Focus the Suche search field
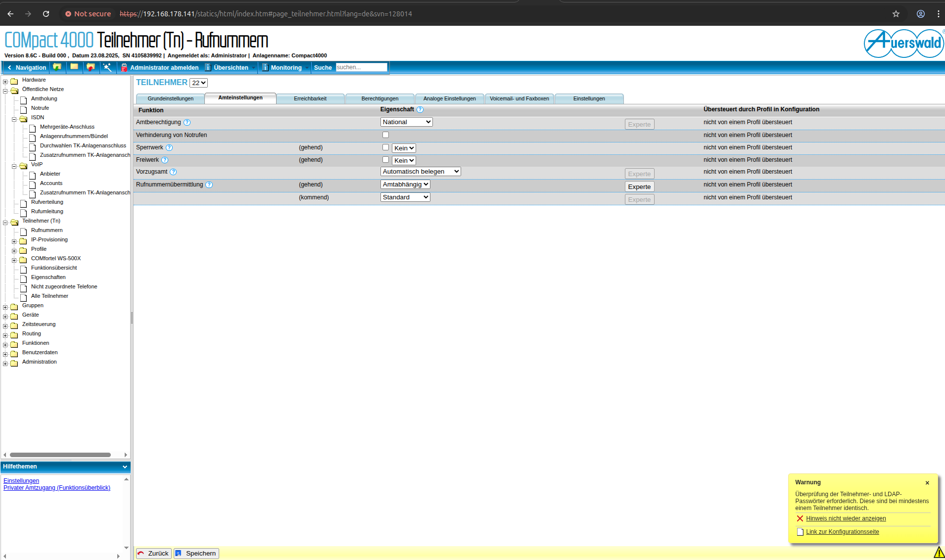The image size is (945, 560). coord(361,67)
